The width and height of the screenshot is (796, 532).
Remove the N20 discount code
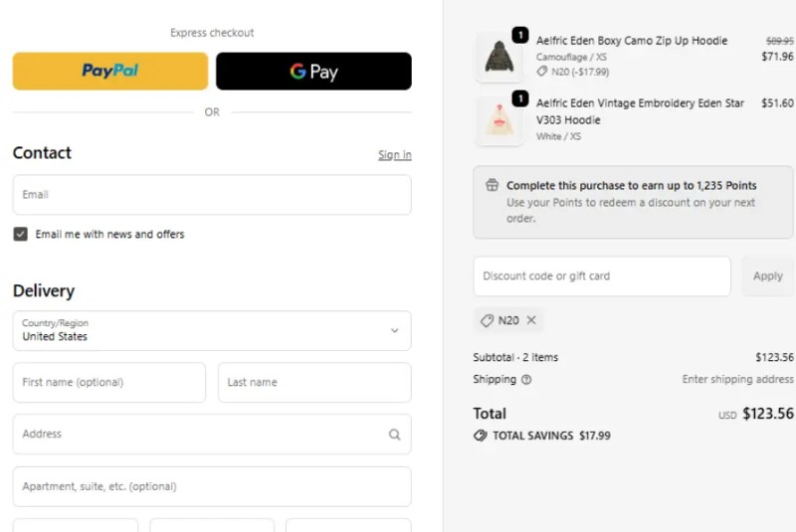[x=531, y=320]
